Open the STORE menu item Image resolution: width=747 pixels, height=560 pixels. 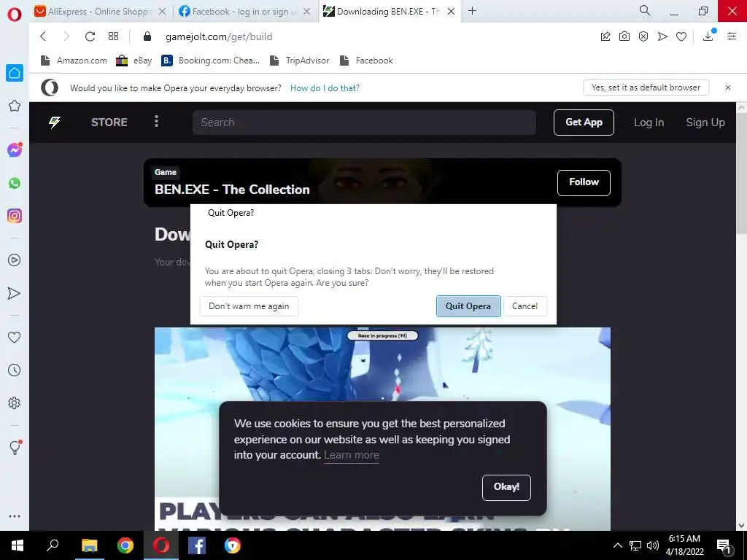tap(109, 122)
